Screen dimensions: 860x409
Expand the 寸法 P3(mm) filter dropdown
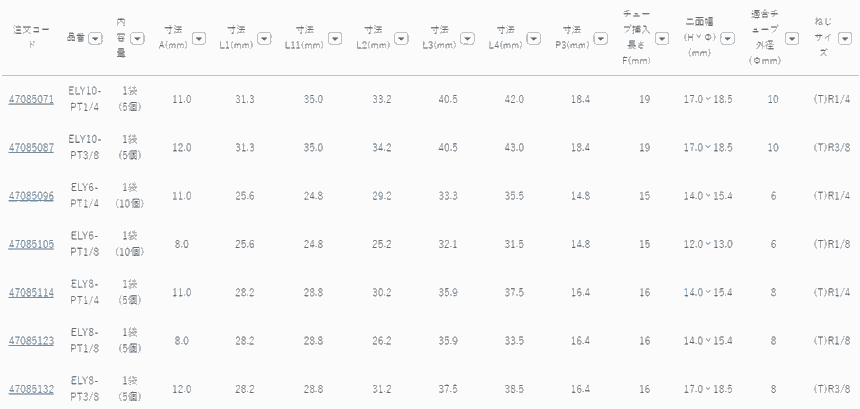pyautogui.click(x=601, y=39)
